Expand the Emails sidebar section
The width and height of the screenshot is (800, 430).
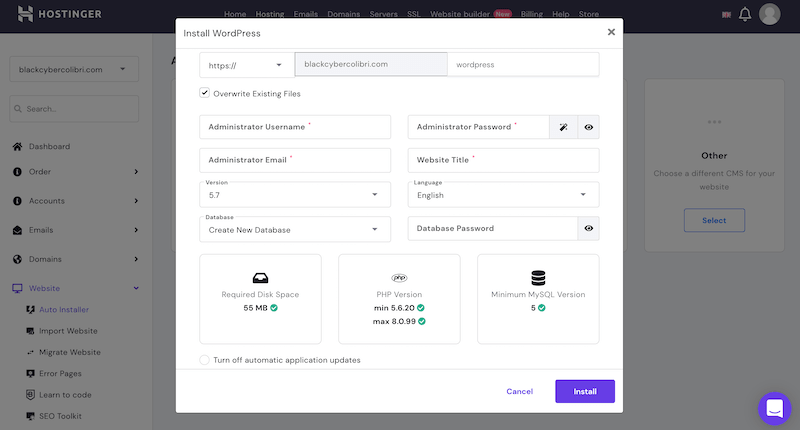(x=136, y=230)
